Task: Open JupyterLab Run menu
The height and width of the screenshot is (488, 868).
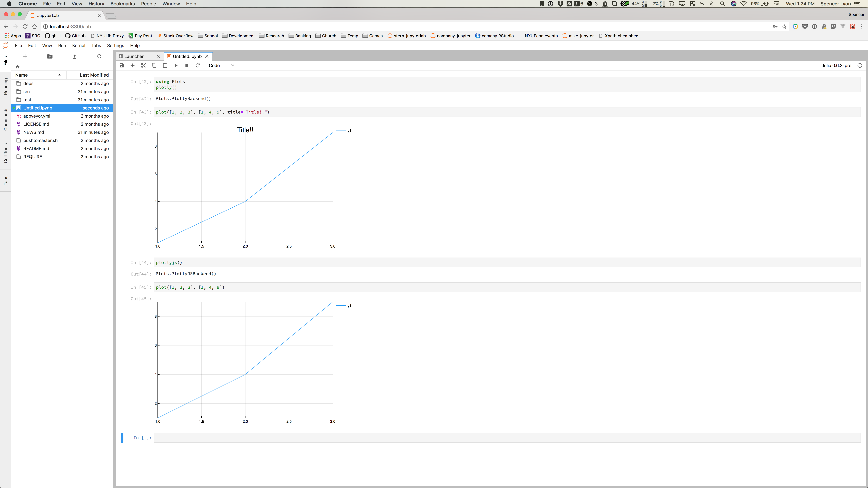Action: (x=62, y=45)
